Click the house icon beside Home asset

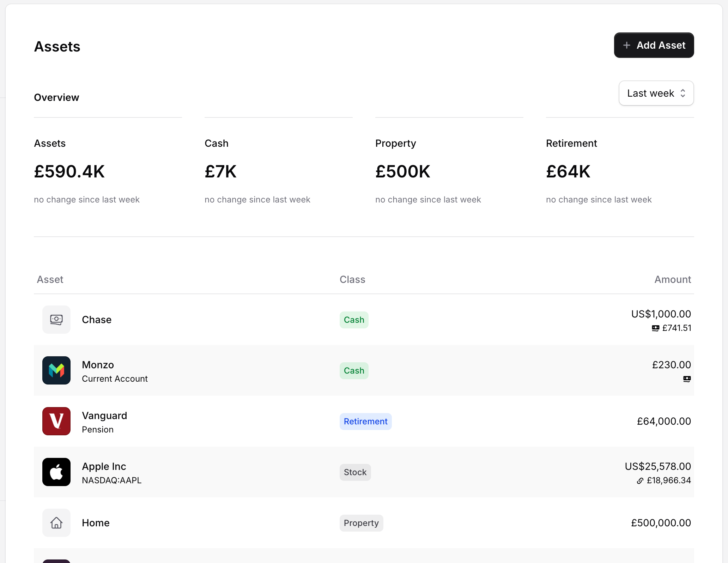56,523
